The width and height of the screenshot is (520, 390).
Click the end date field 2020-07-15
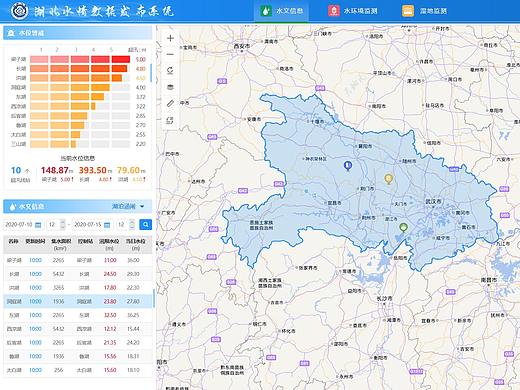92,225
